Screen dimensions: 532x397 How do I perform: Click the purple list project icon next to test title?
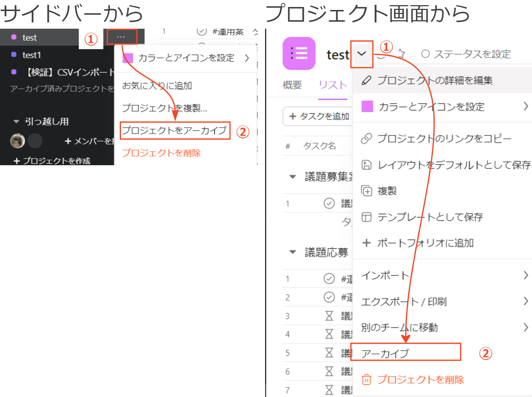(299, 53)
